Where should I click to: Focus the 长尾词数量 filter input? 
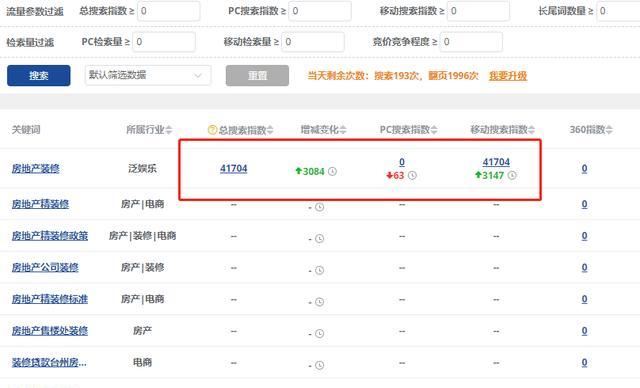point(618,11)
